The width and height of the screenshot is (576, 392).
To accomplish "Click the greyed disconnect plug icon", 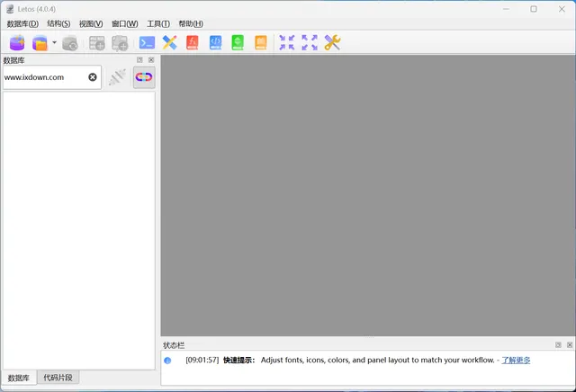I will [118, 77].
